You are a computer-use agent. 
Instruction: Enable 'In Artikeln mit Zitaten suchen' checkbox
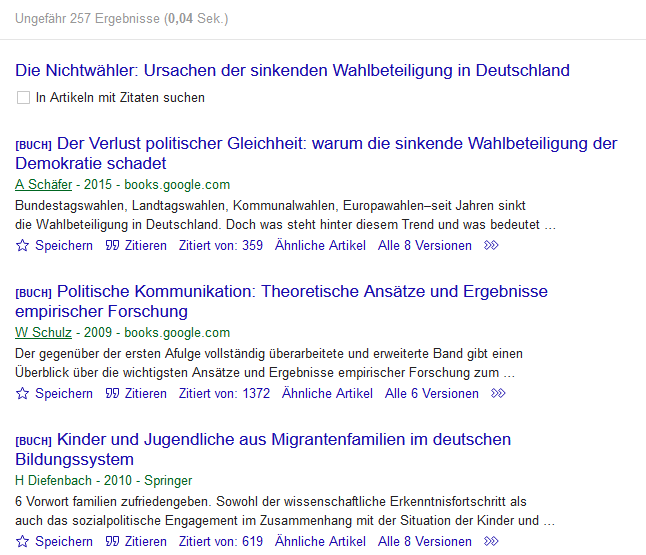pyautogui.click(x=23, y=98)
